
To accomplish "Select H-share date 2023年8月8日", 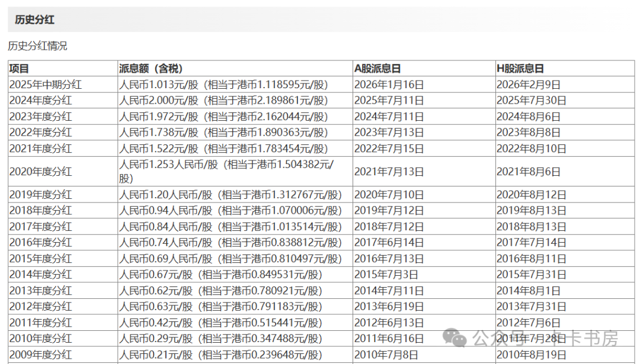I will (x=529, y=133).
